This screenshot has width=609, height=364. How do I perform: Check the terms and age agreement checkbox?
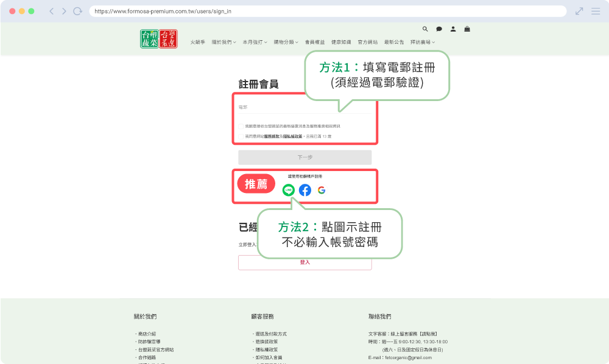click(240, 136)
